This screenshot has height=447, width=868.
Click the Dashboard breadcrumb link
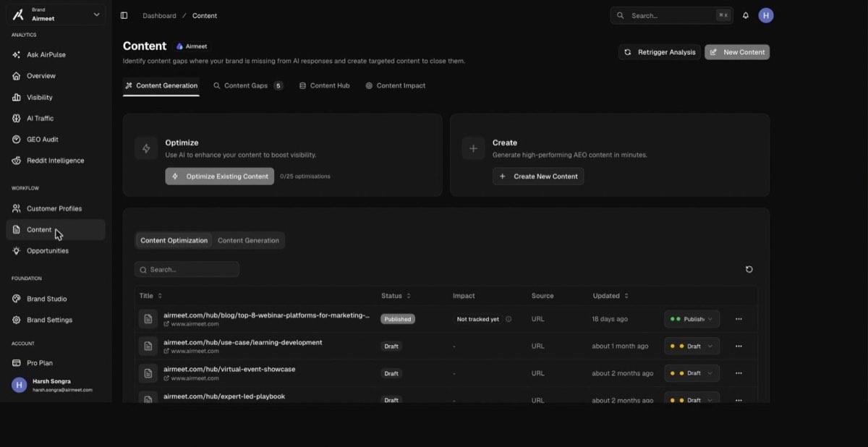point(159,16)
